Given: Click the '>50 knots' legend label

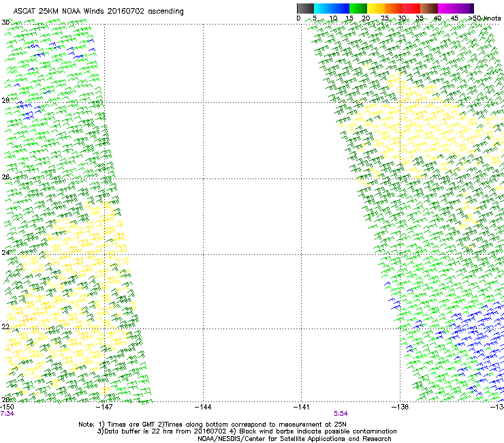Looking at the screenshot, I should [x=485, y=18].
